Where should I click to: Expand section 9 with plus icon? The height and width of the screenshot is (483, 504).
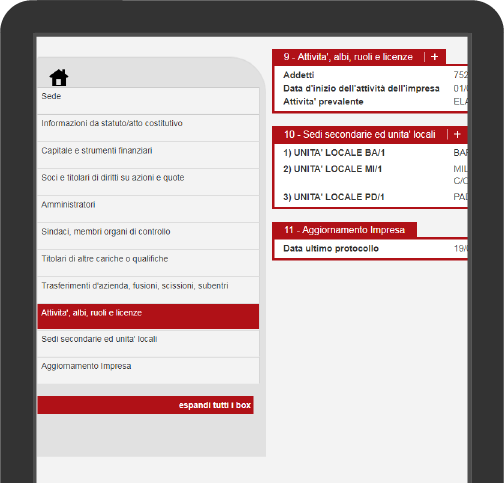coord(434,57)
